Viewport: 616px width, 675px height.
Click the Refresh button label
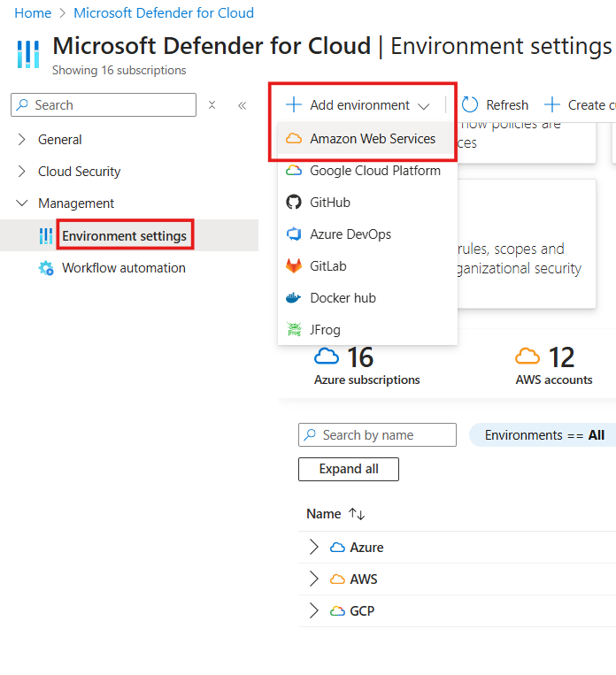(507, 105)
